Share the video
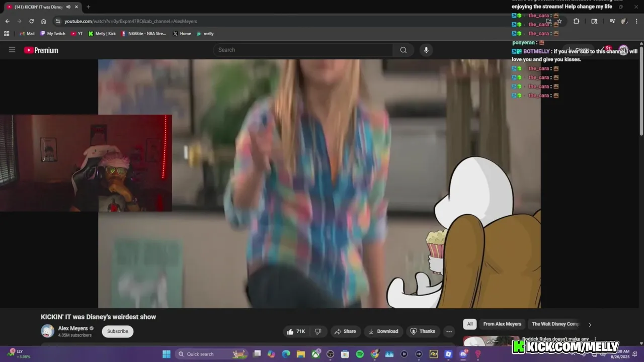644x362 pixels. [345, 331]
